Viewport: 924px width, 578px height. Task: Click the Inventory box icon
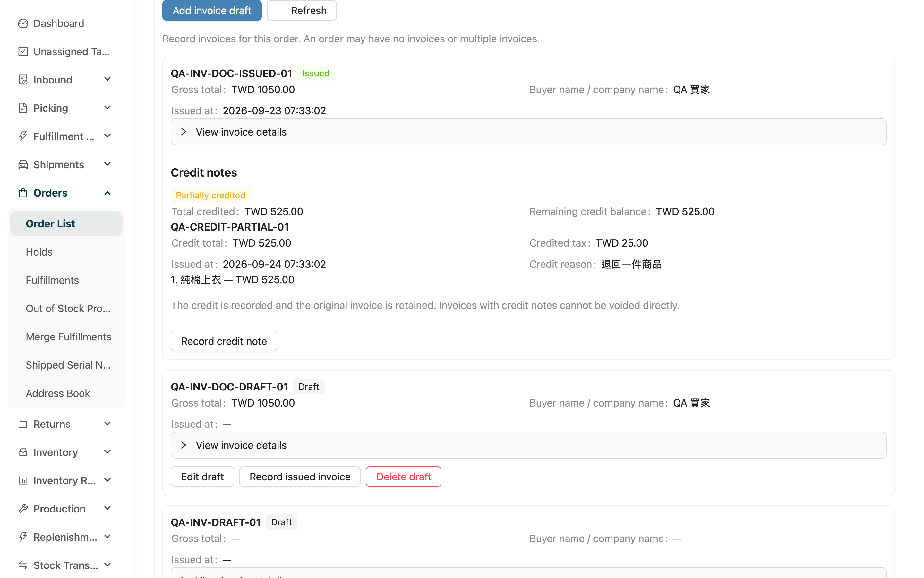23,452
